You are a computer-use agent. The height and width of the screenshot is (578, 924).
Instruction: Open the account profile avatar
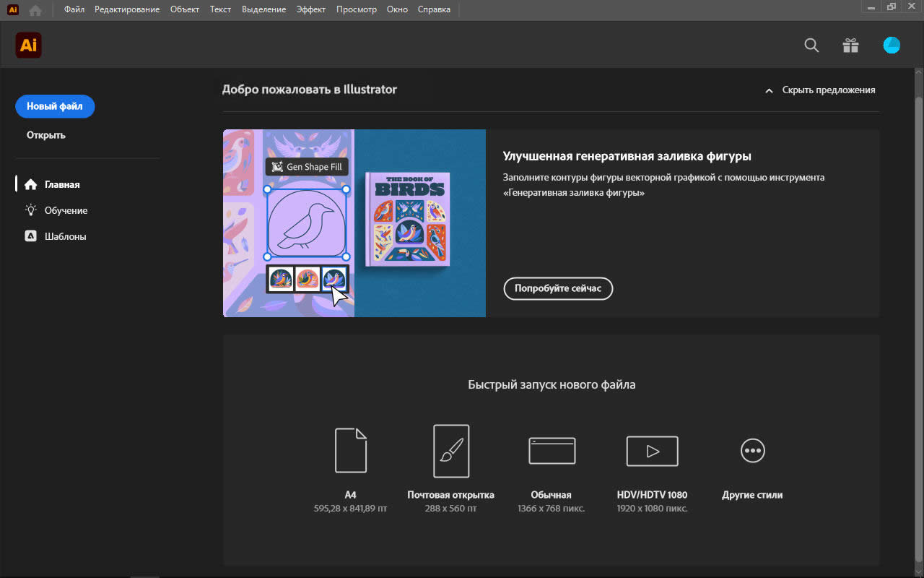(x=892, y=46)
